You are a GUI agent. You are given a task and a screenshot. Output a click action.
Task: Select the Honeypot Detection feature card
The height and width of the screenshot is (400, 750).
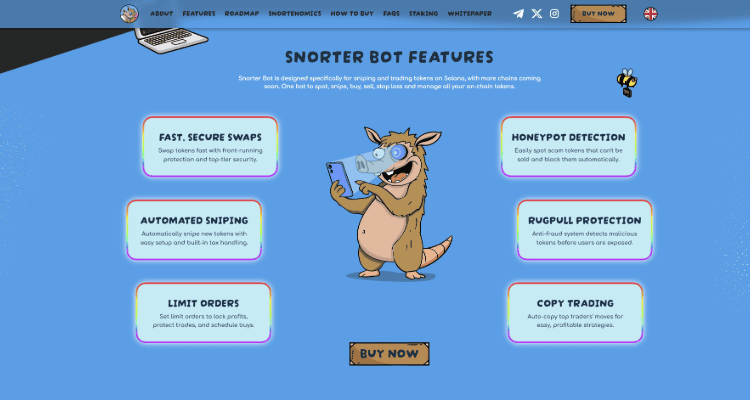(568, 146)
